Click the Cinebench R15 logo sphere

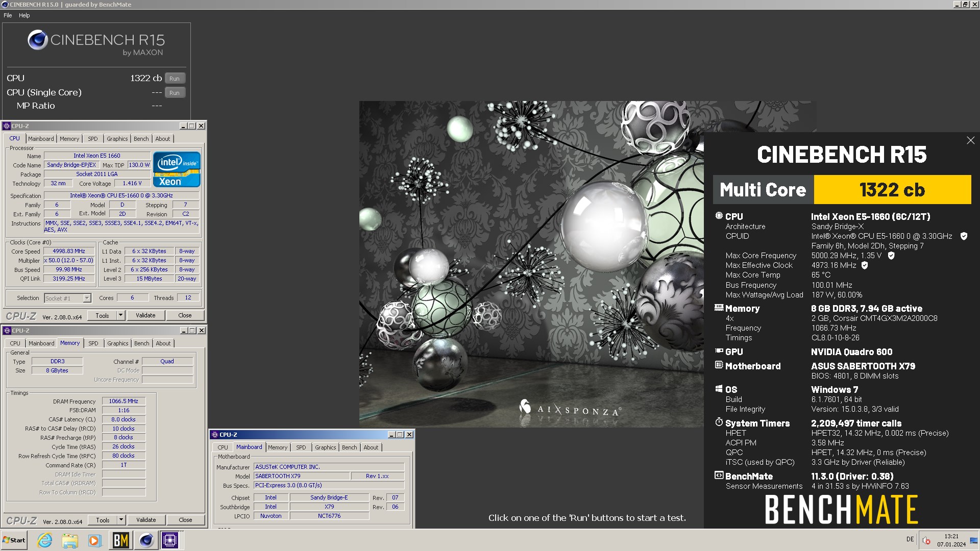pos(38,40)
